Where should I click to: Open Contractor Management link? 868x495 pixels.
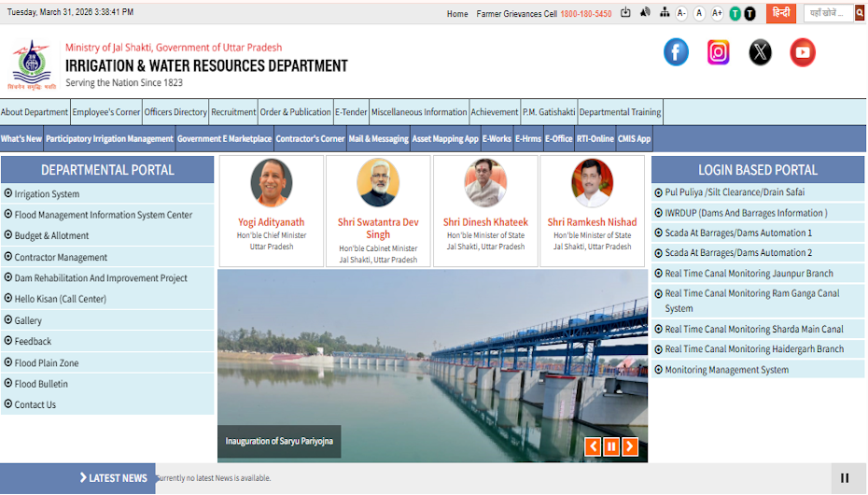coord(61,257)
